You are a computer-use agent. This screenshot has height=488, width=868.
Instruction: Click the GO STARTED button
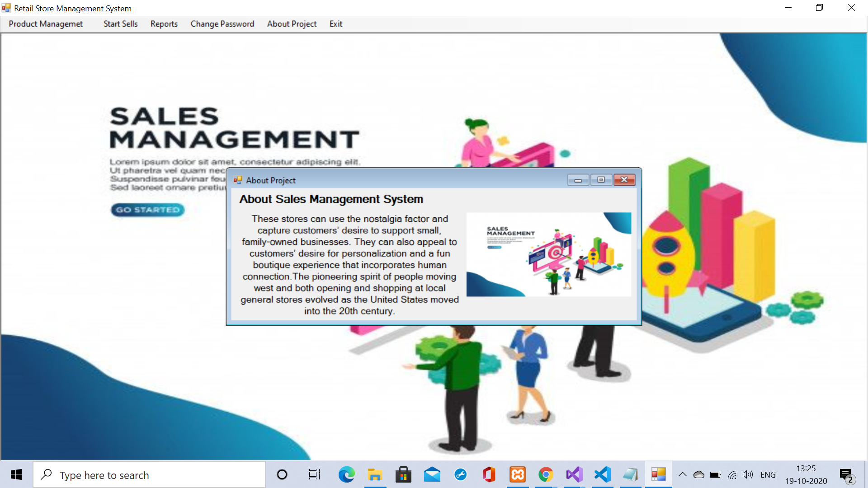click(147, 209)
